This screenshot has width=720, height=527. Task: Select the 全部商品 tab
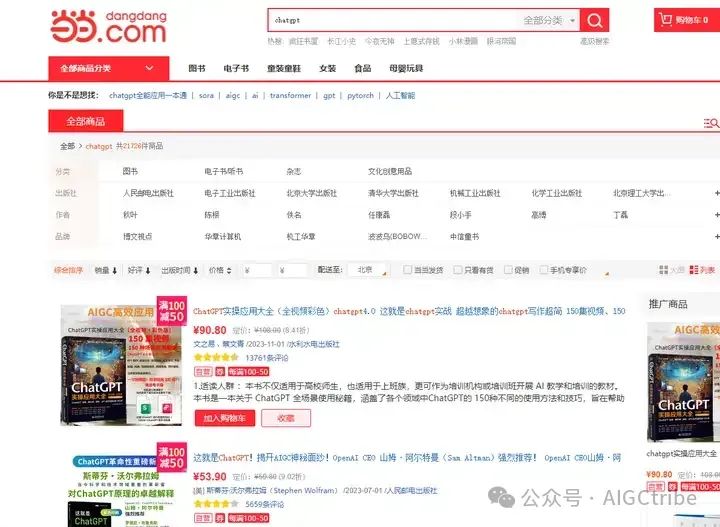click(x=85, y=121)
